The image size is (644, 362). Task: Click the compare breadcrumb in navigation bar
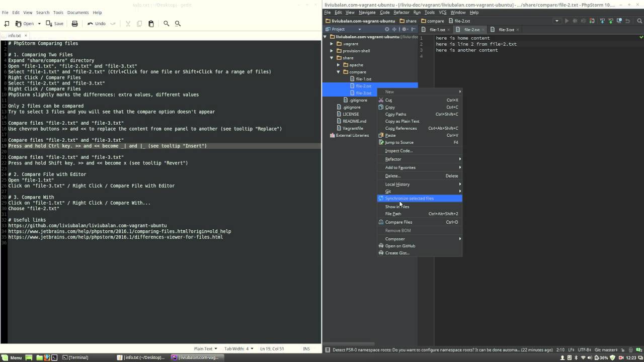(433, 21)
